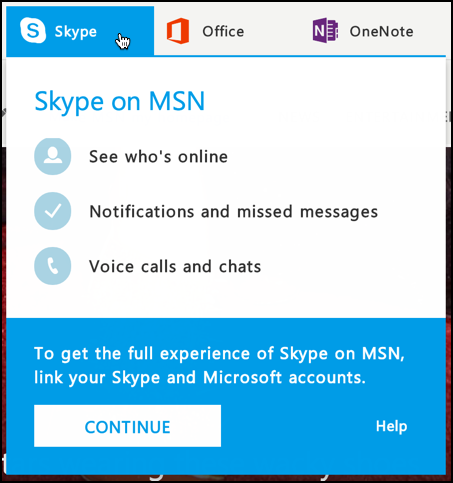
Task: Click the person contact icon
Action: tap(53, 156)
